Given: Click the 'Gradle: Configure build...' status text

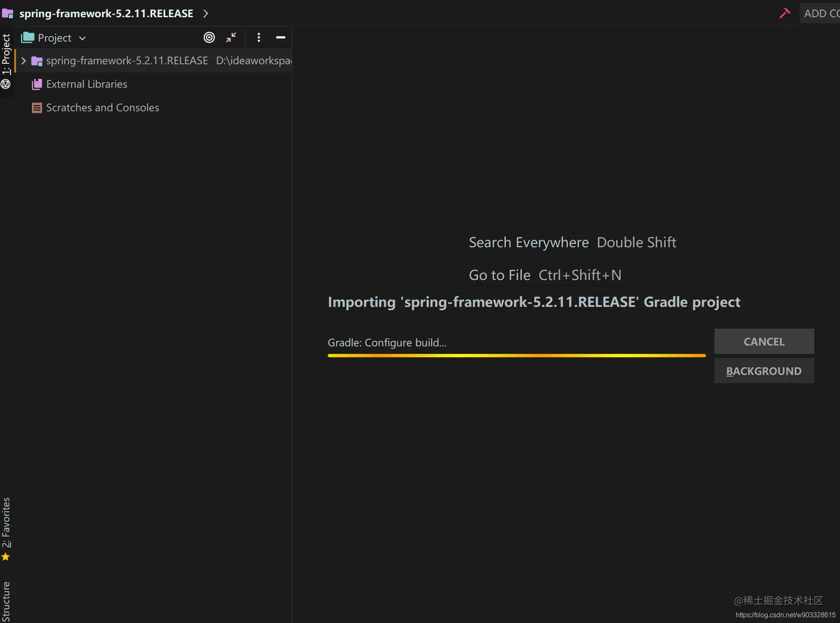Looking at the screenshot, I should [x=387, y=343].
